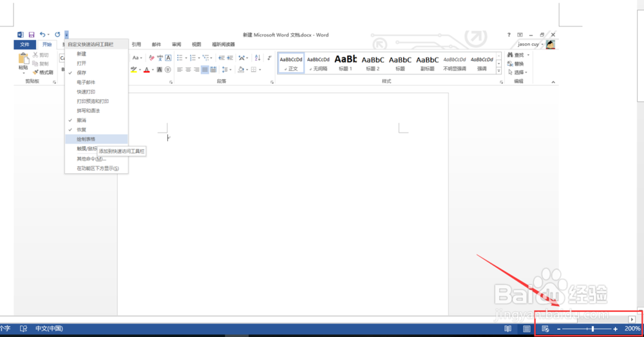
Task: Expand the numbering list dropdown arrow
Action: [x=199, y=58]
